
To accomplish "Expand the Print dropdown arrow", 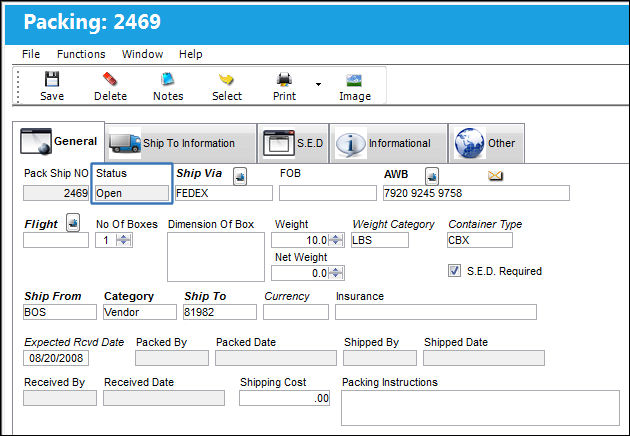I will (318, 84).
